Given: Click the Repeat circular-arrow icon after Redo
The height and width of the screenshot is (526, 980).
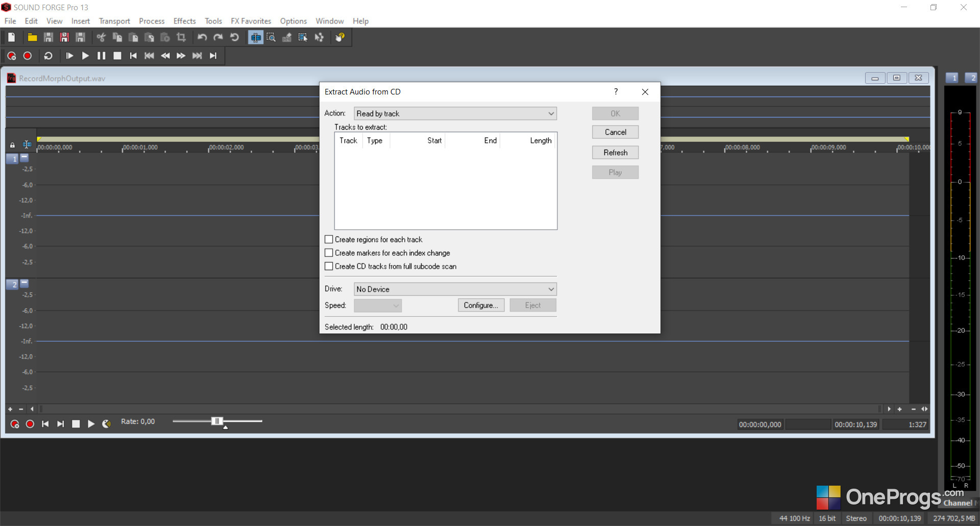Looking at the screenshot, I should click(x=234, y=37).
